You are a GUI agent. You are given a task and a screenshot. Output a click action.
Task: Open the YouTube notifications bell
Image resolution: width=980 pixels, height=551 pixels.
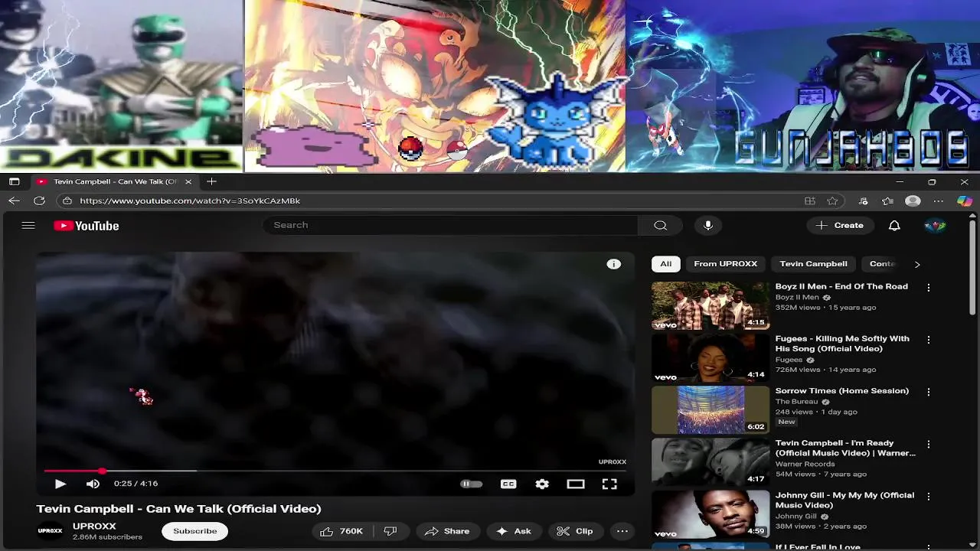point(894,226)
